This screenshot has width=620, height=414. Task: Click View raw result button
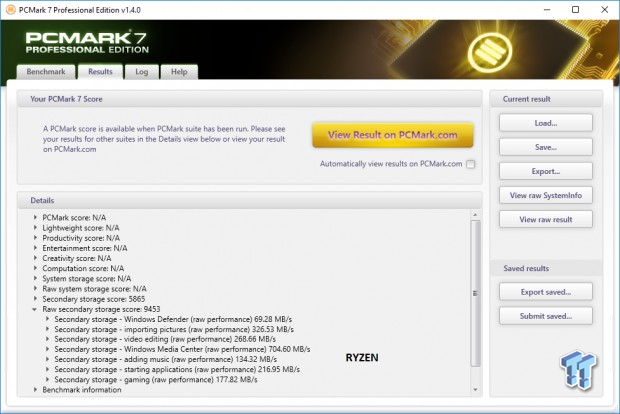tap(545, 219)
